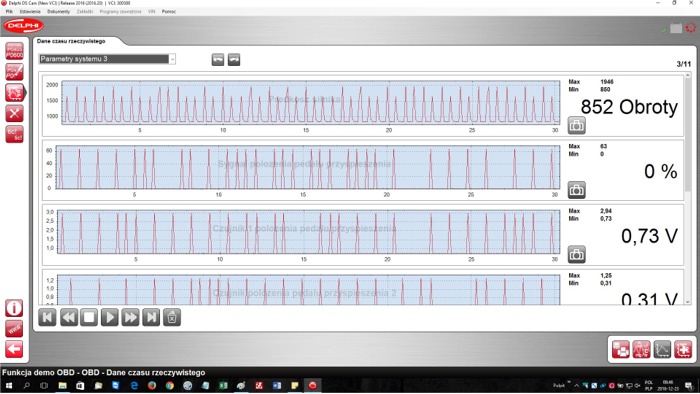This screenshot has width=700, height=394.
Task: Go to previous parameter page arrow
Action: [218, 59]
